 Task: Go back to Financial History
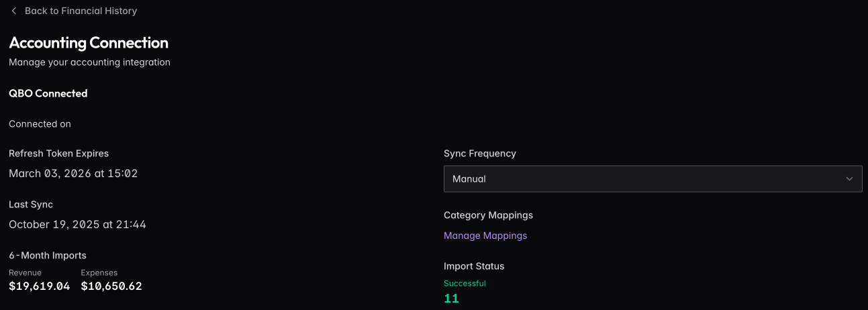pyautogui.click(x=81, y=11)
